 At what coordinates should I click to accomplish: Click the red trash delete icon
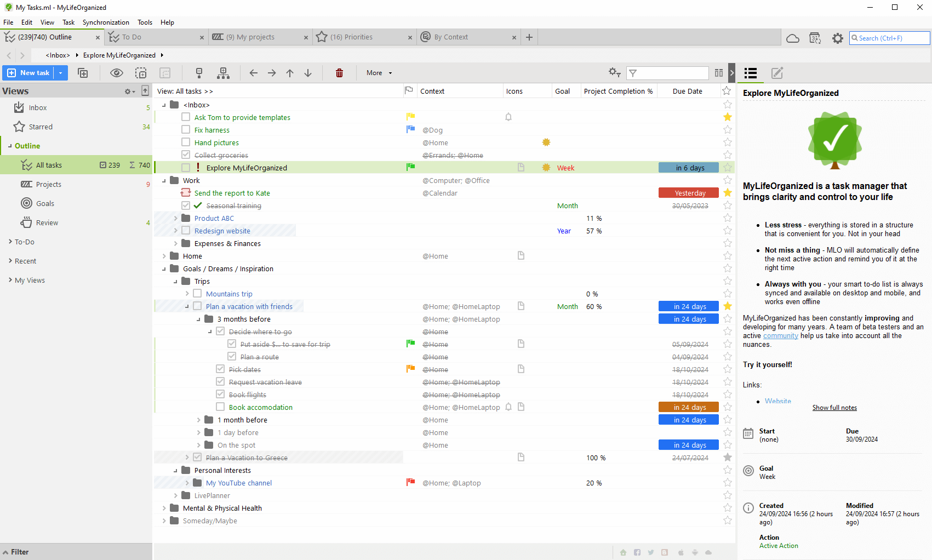(x=339, y=73)
